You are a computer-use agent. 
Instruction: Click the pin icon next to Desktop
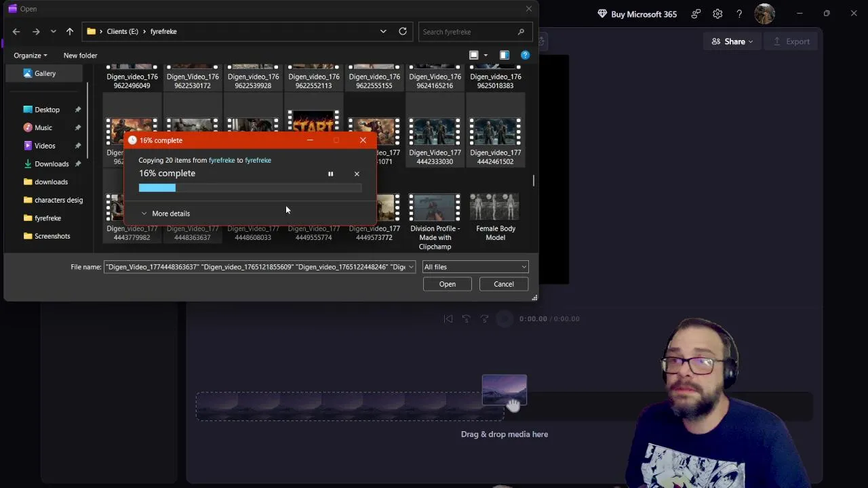(77, 110)
